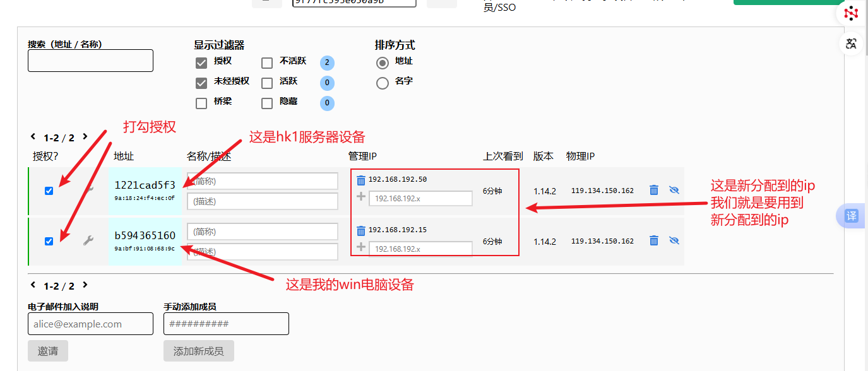Click the 添加新成员 button

(x=198, y=351)
